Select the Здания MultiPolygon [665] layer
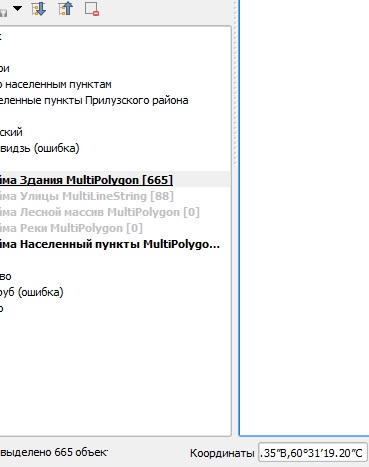This screenshot has width=369, height=467. (86, 180)
